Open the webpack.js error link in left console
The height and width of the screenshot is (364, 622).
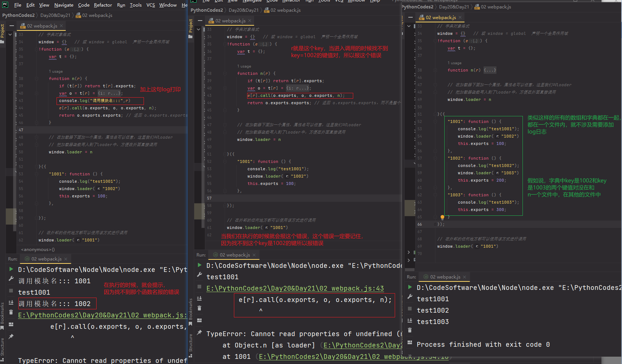(103, 315)
